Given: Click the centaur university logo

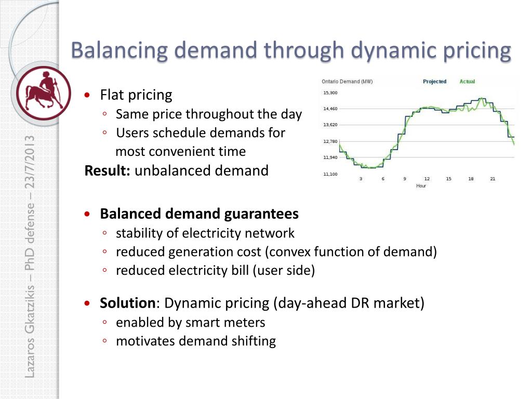Looking at the screenshot, I should click(44, 93).
